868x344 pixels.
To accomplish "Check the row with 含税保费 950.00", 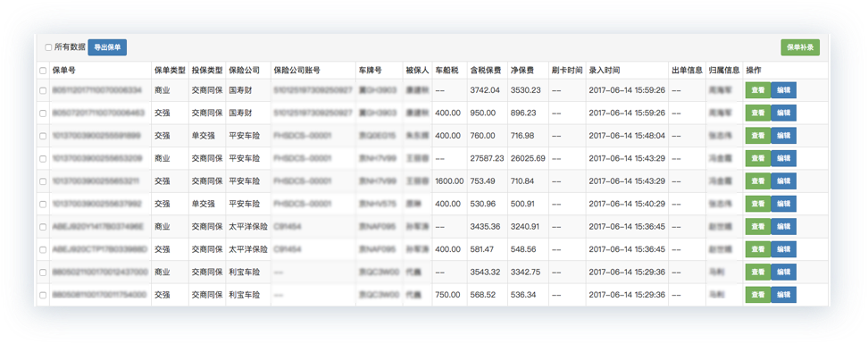I will point(43,113).
